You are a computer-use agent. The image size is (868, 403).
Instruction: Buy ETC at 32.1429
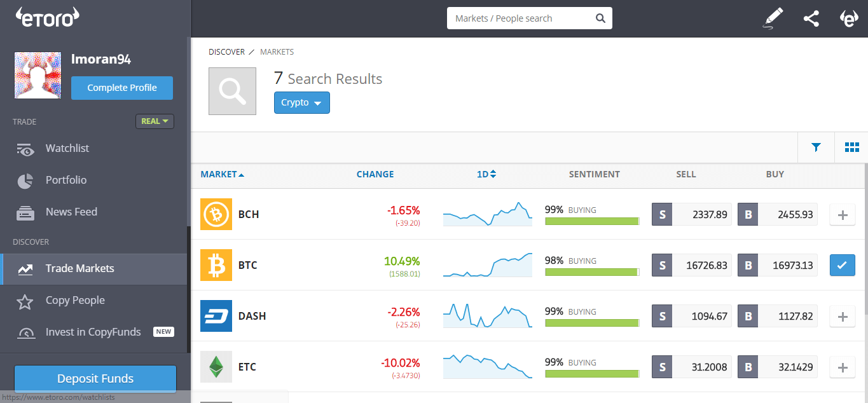[x=778, y=367]
